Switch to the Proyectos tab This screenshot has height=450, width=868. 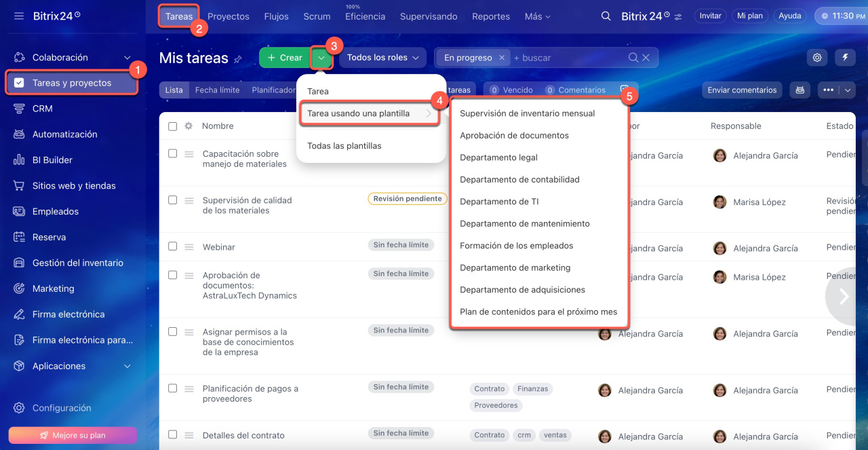pyautogui.click(x=229, y=16)
